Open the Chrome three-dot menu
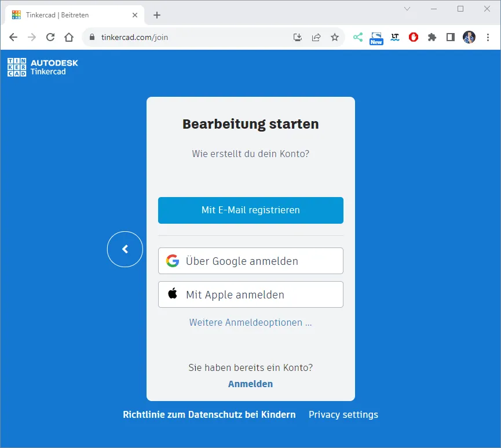 point(487,37)
